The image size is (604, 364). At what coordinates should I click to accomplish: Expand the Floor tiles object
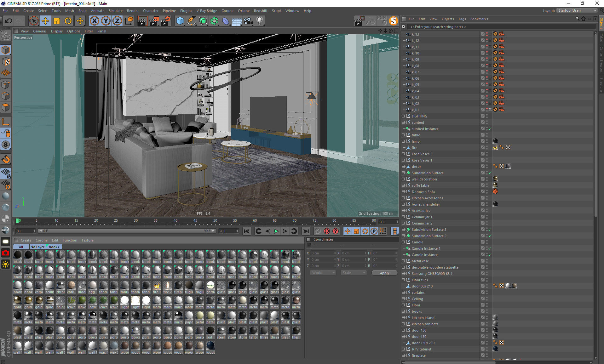tap(403, 280)
